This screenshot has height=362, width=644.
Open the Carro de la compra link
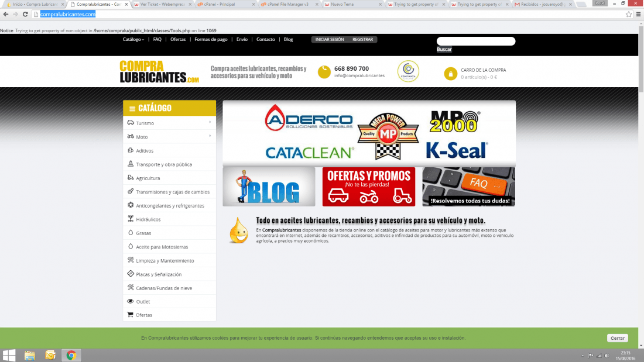pos(483,70)
